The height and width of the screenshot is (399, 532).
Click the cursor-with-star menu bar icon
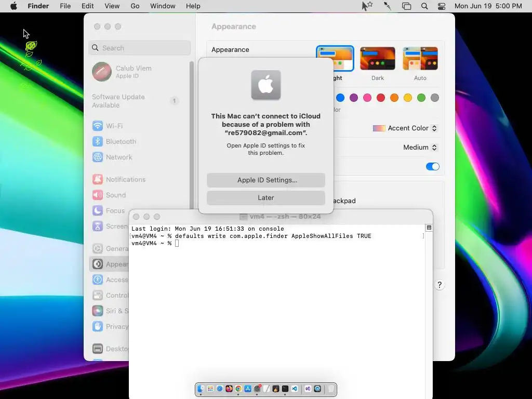pos(367,6)
